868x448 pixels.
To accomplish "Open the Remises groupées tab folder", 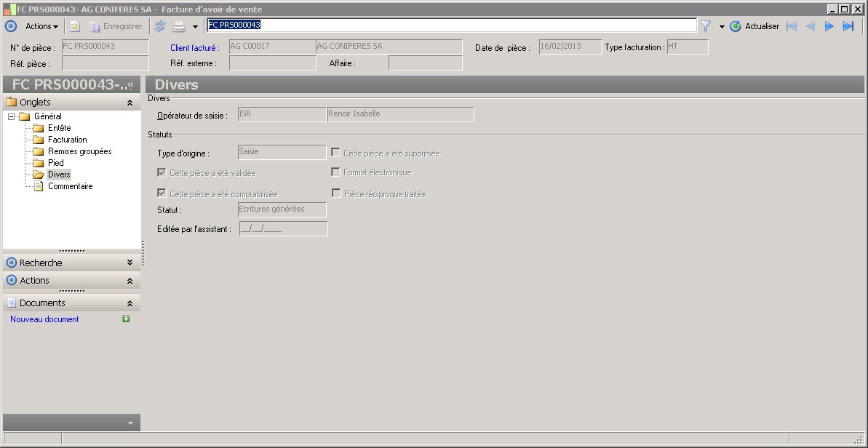I will pyautogui.click(x=80, y=151).
